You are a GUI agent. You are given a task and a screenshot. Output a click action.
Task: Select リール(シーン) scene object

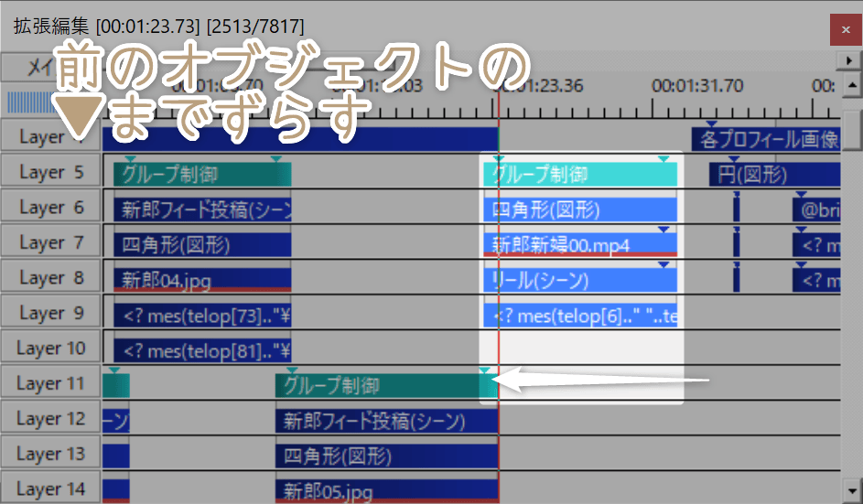coord(580,280)
